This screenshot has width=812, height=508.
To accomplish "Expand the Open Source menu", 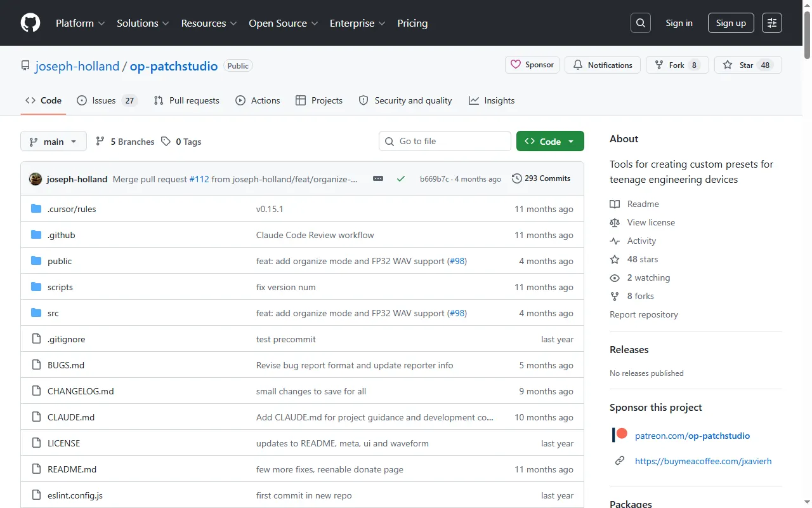I will [283, 23].
